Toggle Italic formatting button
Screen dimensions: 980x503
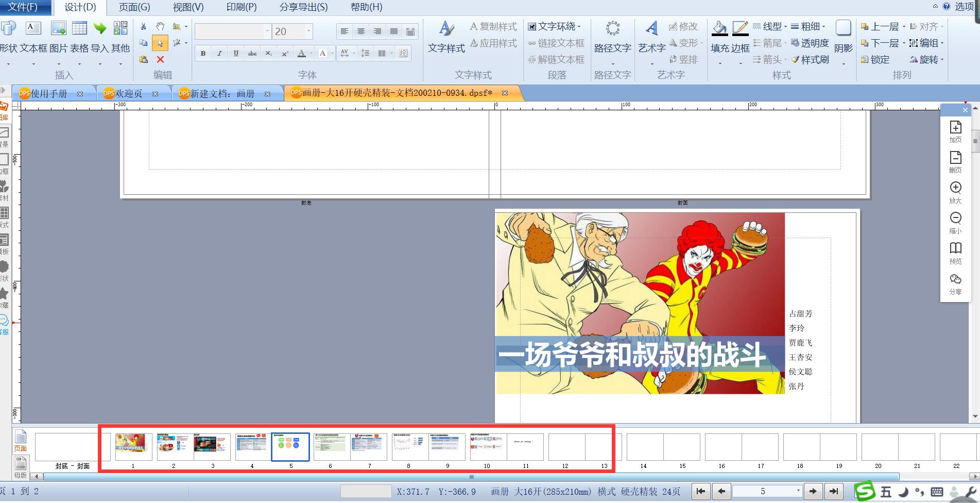[x=219, y=53]
